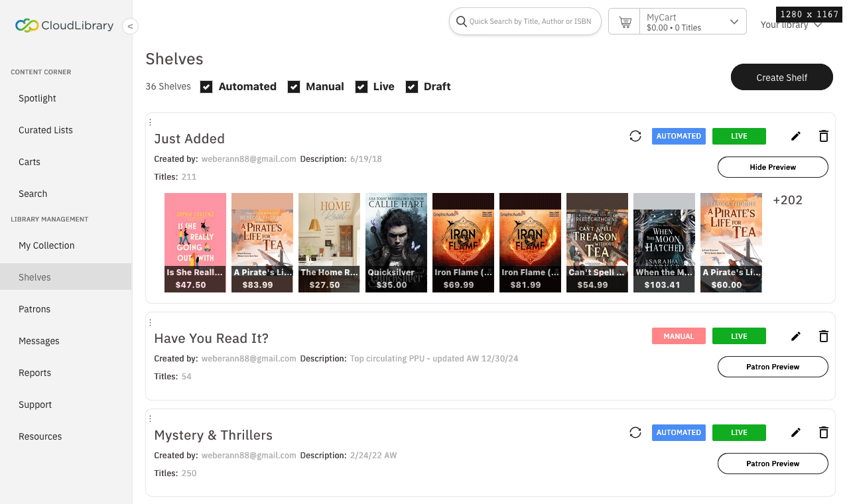Viewport: 849px width, 504px height.
Task: Click the magnifier in the quick search bar
Action: click(461, 21)
